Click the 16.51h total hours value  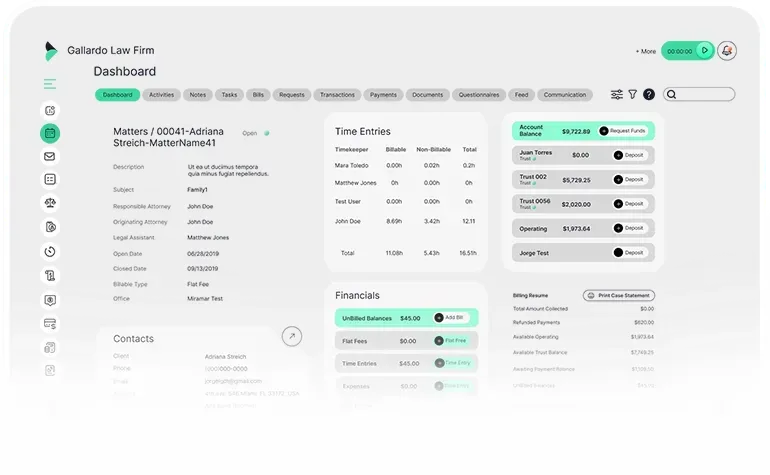point(468,253)
